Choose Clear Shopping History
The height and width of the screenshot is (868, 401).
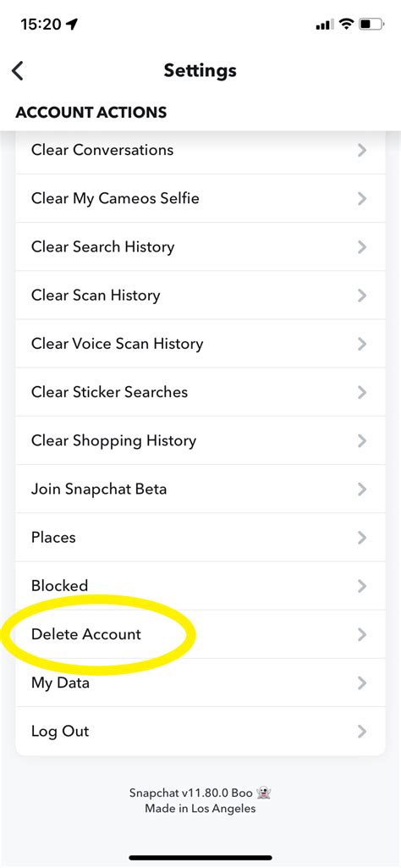coord(200,440)
